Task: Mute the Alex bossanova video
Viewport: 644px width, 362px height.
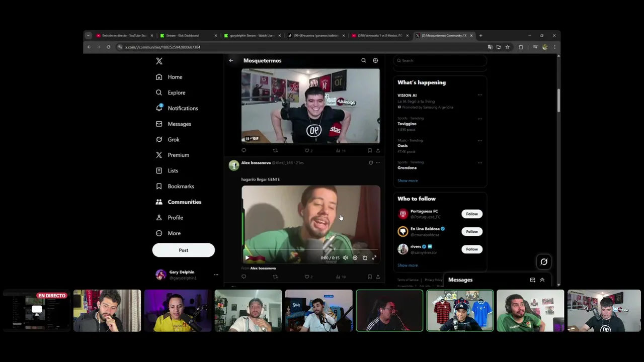Action: click(345, 257)
